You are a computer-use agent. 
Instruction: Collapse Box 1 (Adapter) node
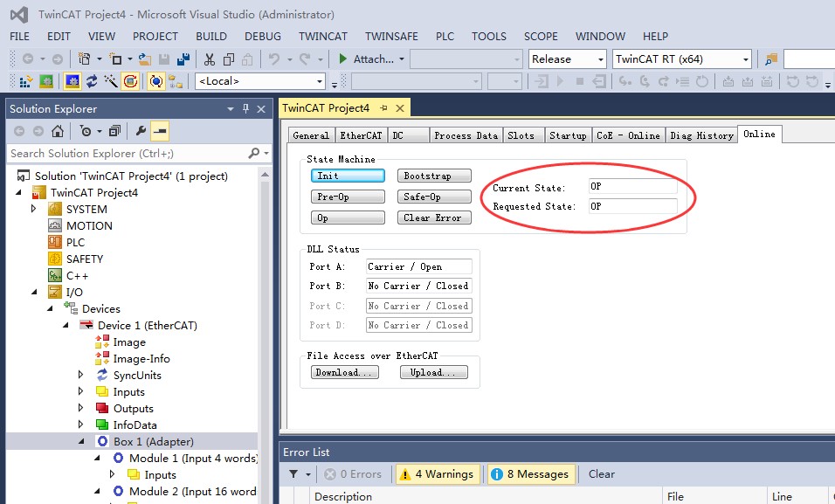(x=81, y=441)
